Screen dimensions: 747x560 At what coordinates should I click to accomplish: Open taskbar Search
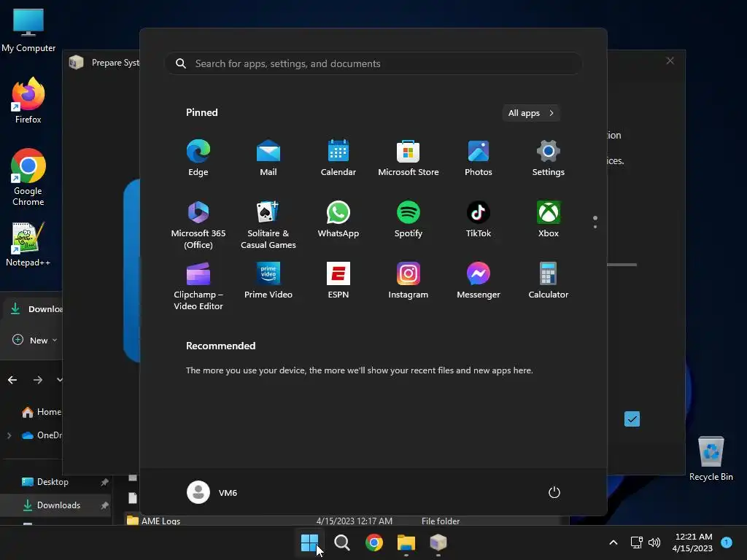[x=341, y=542]
